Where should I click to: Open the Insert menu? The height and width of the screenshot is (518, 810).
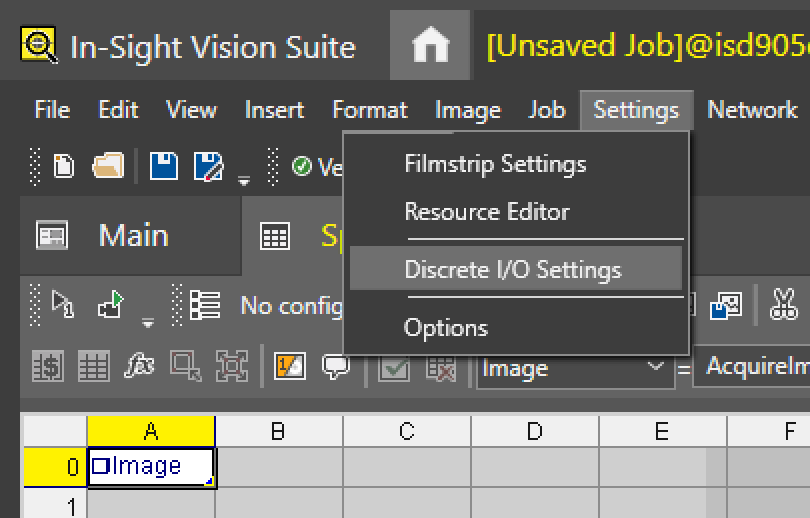(x=274, y=110)
